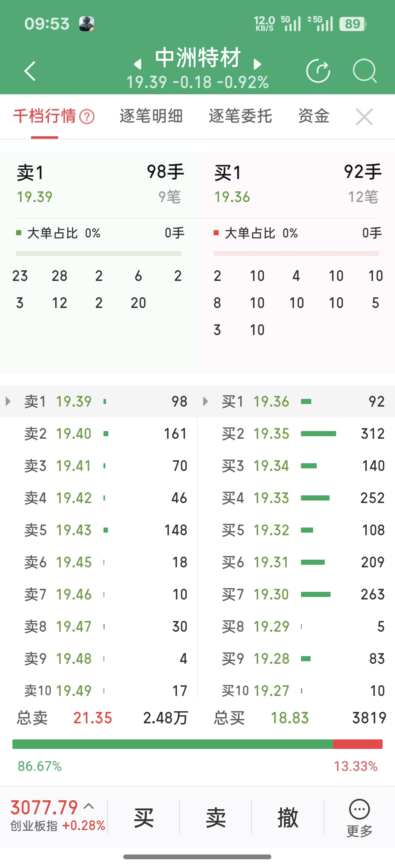Screen dimensions: 395x868
Task: Select the 卖2 19.40 order row
Action: click(x=99, y=434)
